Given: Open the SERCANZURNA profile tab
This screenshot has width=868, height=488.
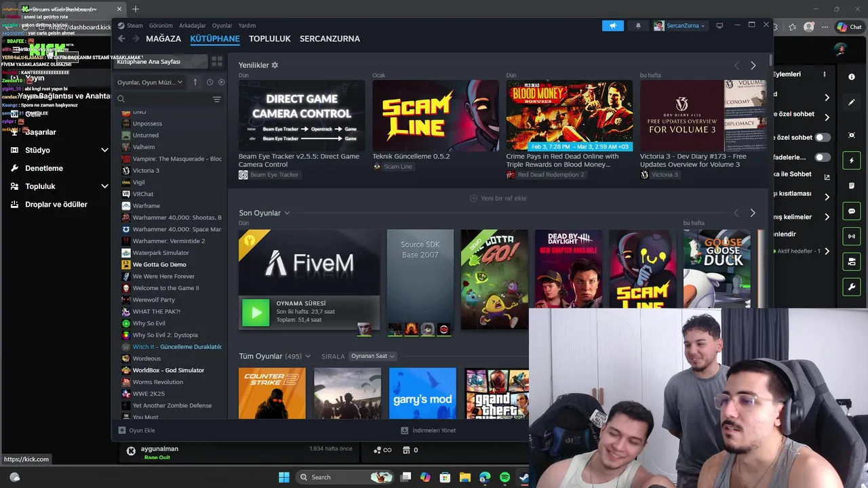Looking at the screenshot, I should 330,39.
